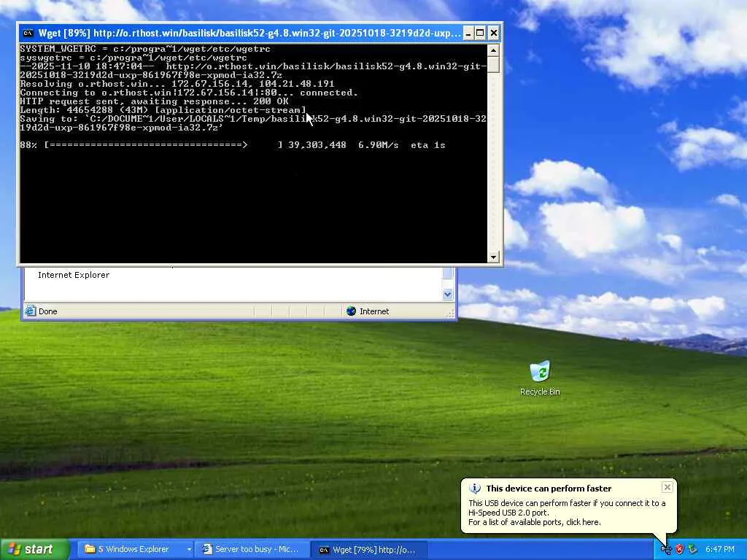This screenshot has height=560, width=747.
Task: Click the wget download progress bar text
Action: click(x=233, y=145)
